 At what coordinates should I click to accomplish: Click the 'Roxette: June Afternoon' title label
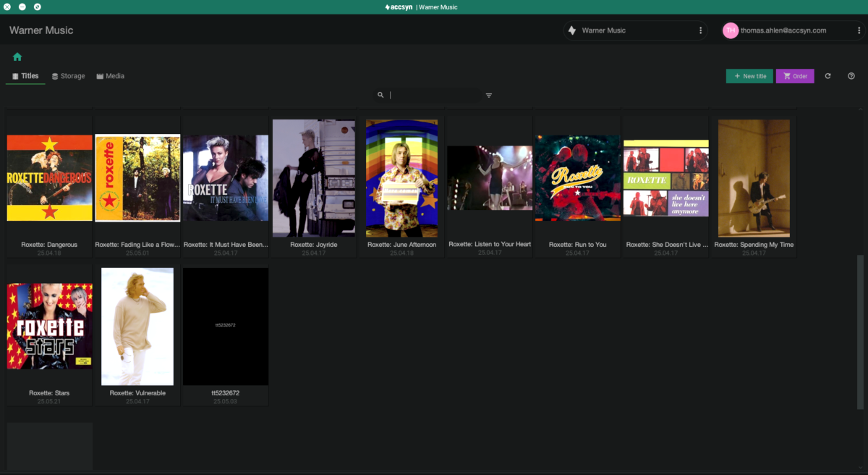coord(402,245)
